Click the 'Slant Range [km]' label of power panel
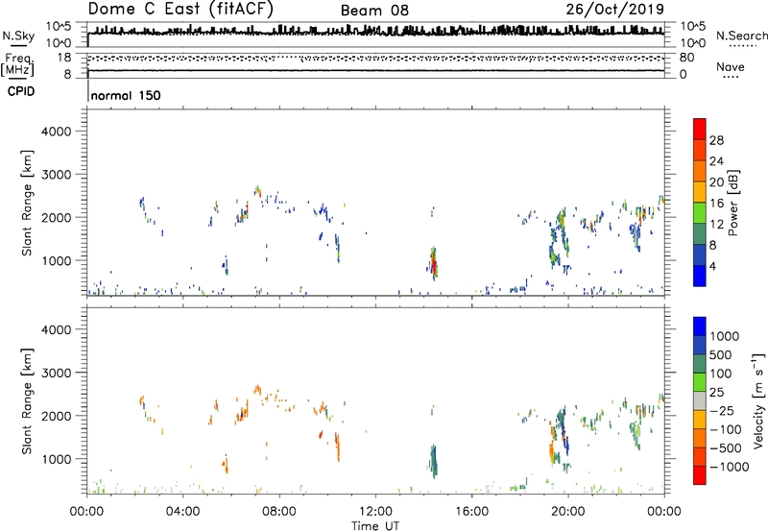This screenshot has width=768, height=532. pos(27,203)
